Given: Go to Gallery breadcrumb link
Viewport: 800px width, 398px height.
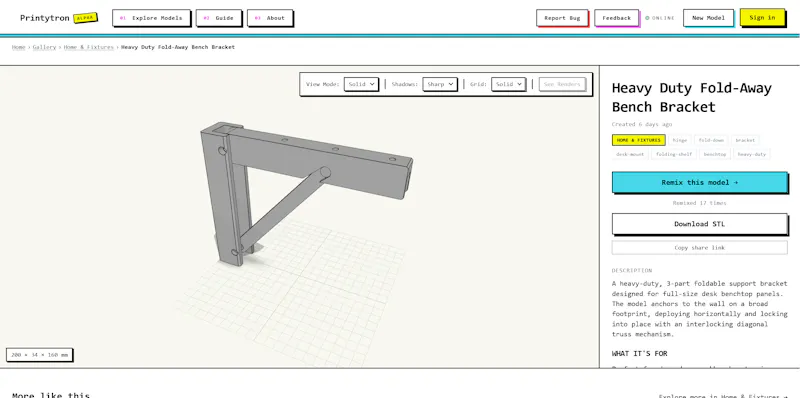Looking at the screenshot, I should coord(44,47).
